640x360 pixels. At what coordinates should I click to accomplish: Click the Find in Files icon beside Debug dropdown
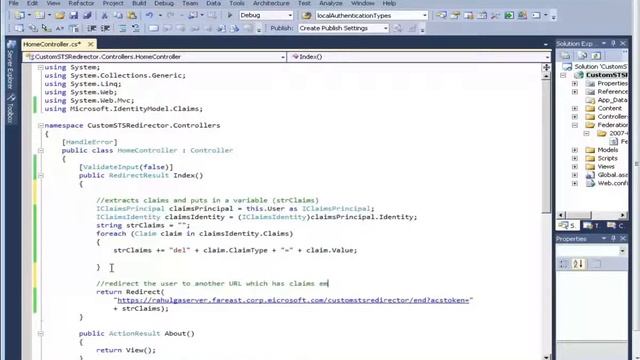click(307, 16)
